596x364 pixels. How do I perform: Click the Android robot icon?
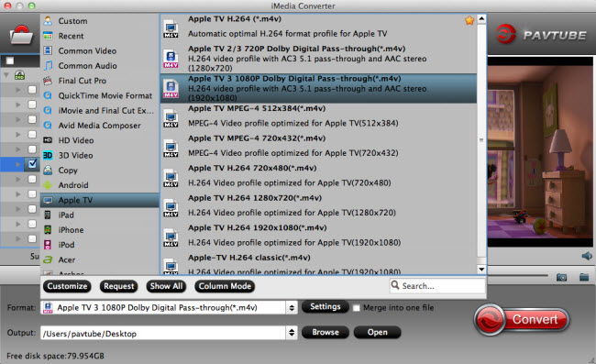click(x=48, y=185)
